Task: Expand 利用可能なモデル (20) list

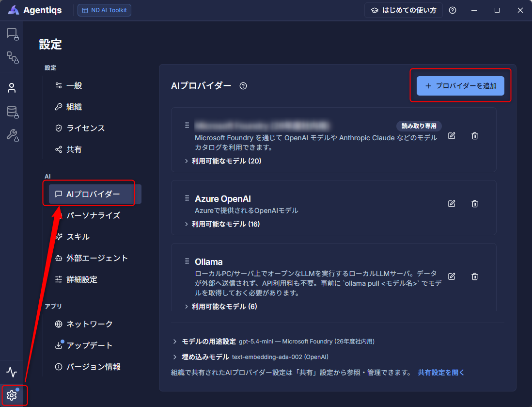Action: (223, 161)
